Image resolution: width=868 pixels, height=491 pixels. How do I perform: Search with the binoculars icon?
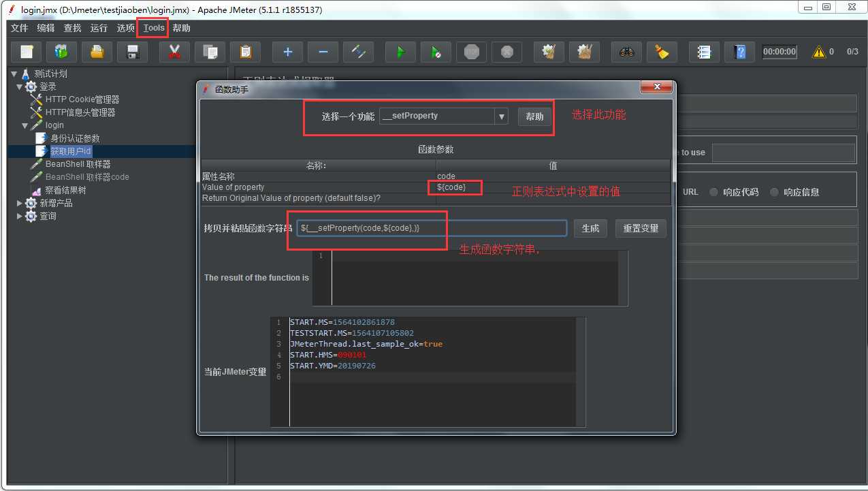tap(626, 52)
